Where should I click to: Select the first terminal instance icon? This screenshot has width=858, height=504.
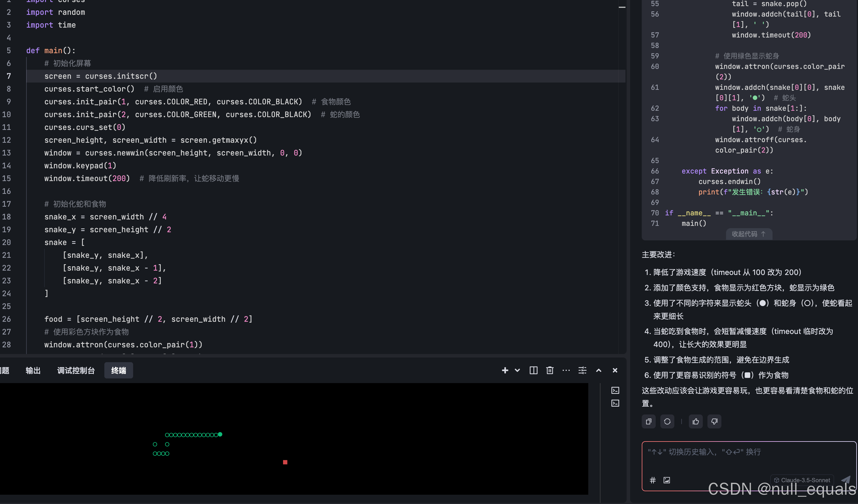pos(615,390)
